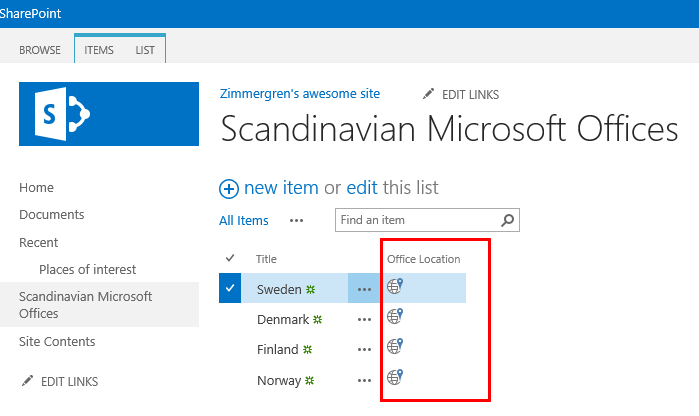Open Recent in side navigation

pos(39,243)
